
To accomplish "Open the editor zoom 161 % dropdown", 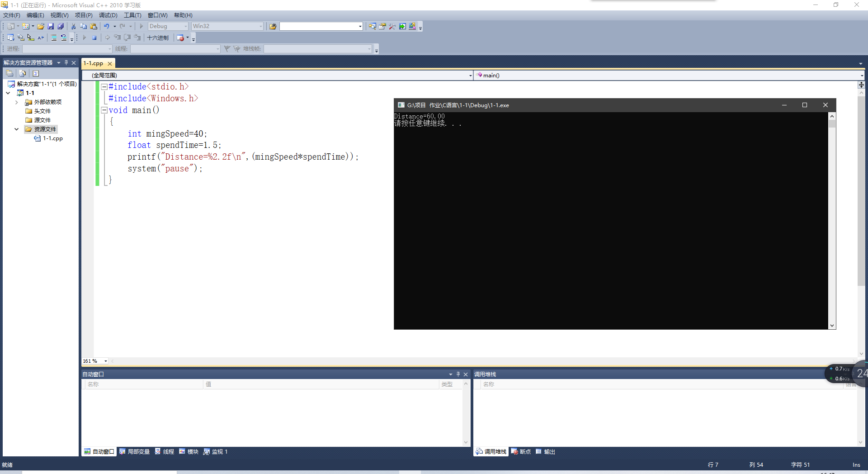I will (106, 361).
